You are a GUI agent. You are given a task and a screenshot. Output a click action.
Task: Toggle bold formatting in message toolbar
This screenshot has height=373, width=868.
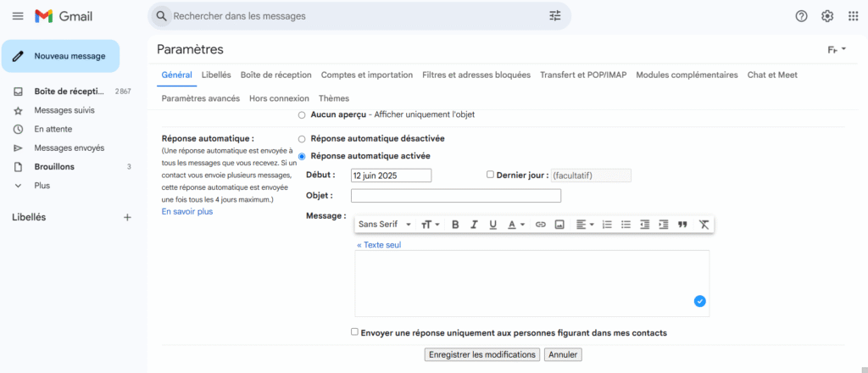pyautogui.click(x=455, y=225)
